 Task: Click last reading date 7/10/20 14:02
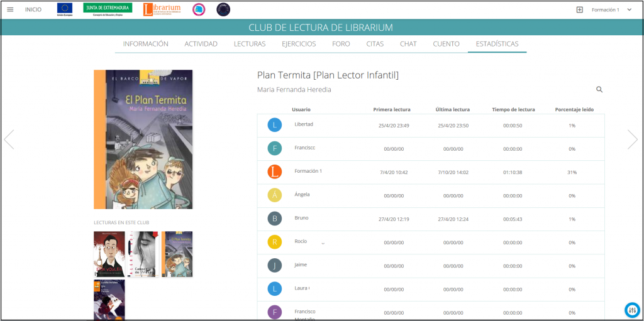click(453, 172)
